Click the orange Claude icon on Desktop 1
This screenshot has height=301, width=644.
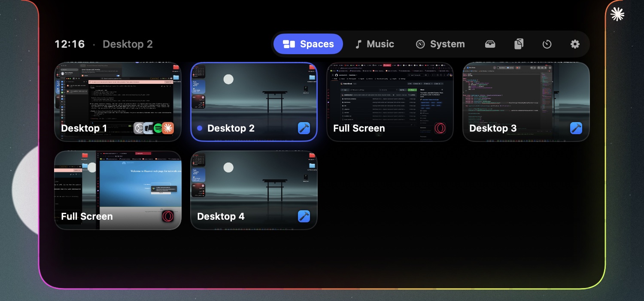pyautogui.click(x=168, y=128)
